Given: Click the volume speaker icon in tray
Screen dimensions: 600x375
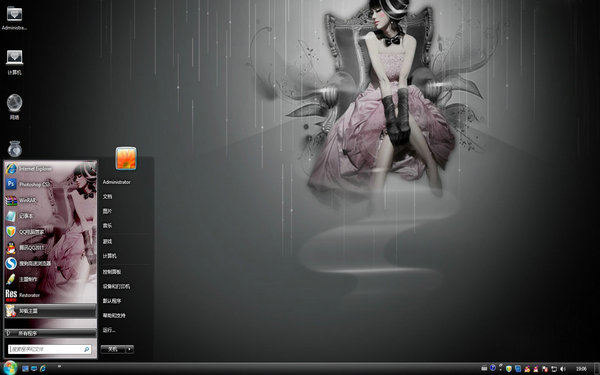Looking at the screenshot, I should [x=563, y=368].
